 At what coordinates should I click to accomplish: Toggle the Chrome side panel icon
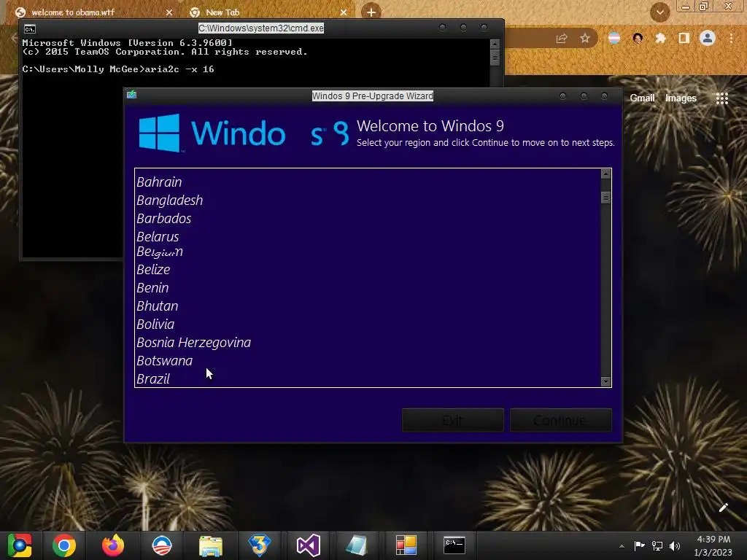(x=684, y=38)
